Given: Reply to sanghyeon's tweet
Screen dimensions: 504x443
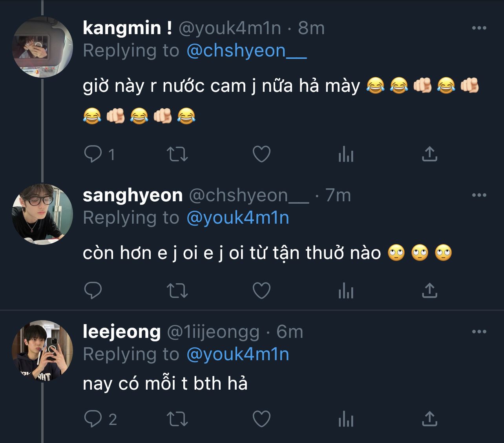Looking at the screenshot, I should pos(93,291).
